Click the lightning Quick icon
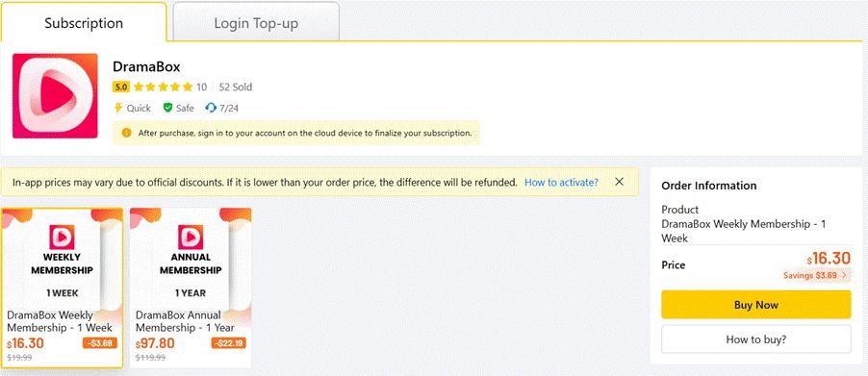 point(118,108)
